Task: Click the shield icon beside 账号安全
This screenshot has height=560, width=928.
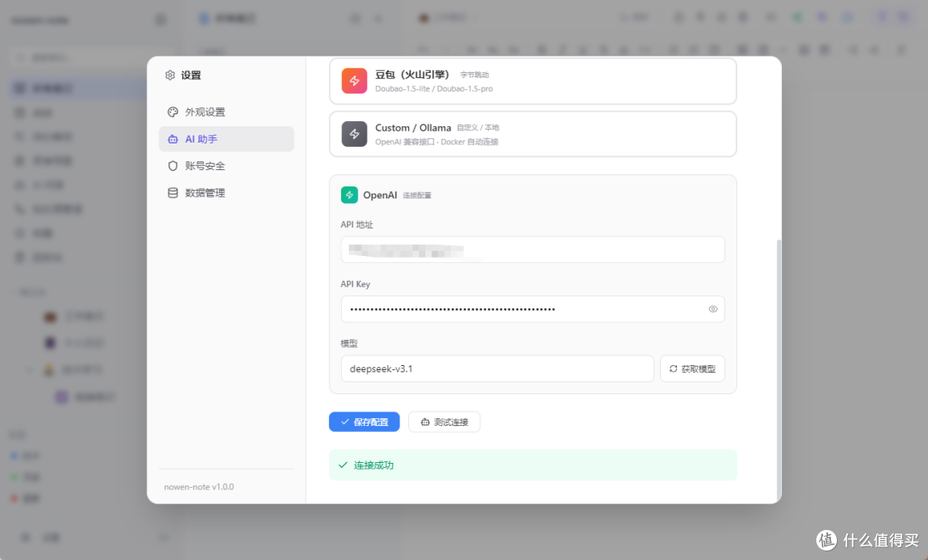Action: (173, 166)
